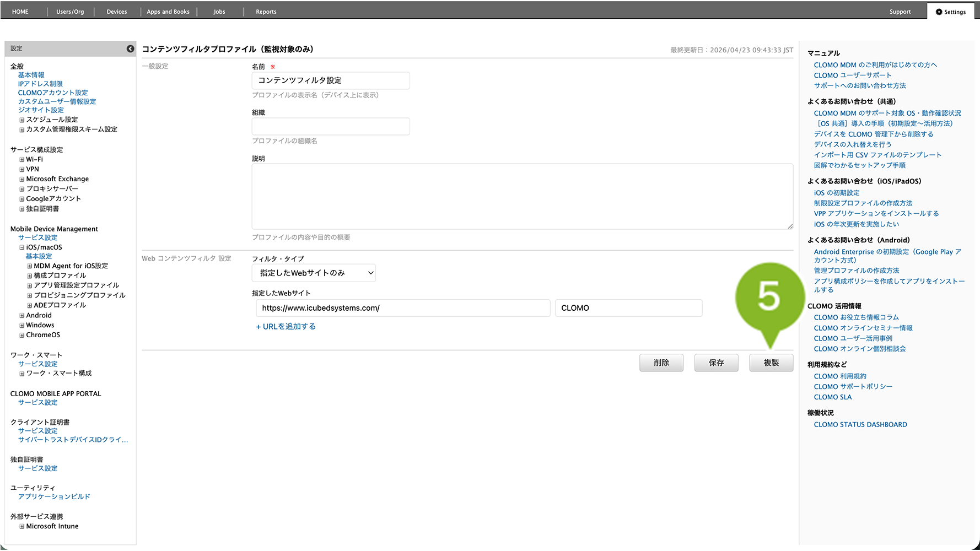The image size is (980, 551).
Task: Expand the Wi-Fi tree node
Action: point(22,160)
